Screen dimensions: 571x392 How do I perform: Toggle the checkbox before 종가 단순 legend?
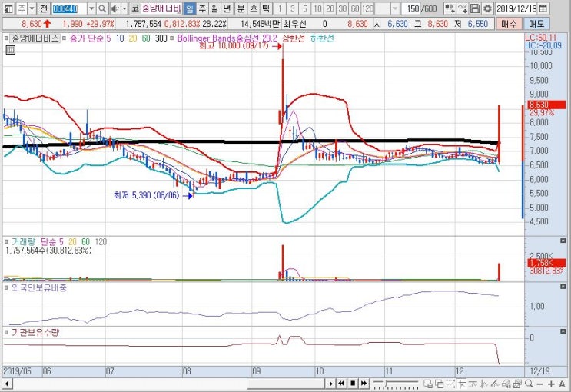[65, 38]
